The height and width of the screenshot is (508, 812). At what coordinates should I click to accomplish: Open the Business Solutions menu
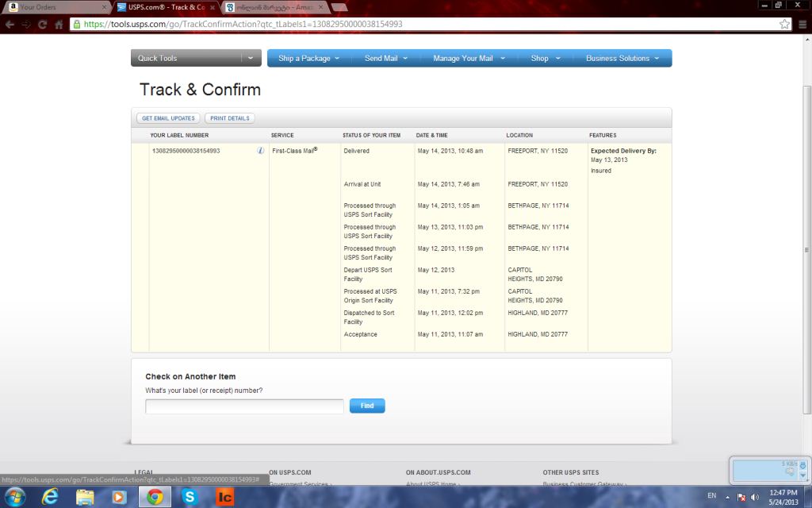click(x=622, y=58)
